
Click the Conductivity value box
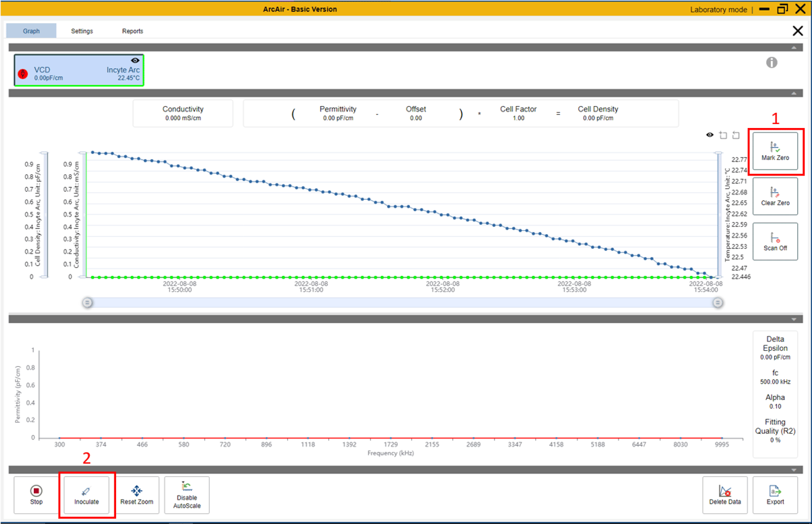pyautogui.click(x=183, y=113)
